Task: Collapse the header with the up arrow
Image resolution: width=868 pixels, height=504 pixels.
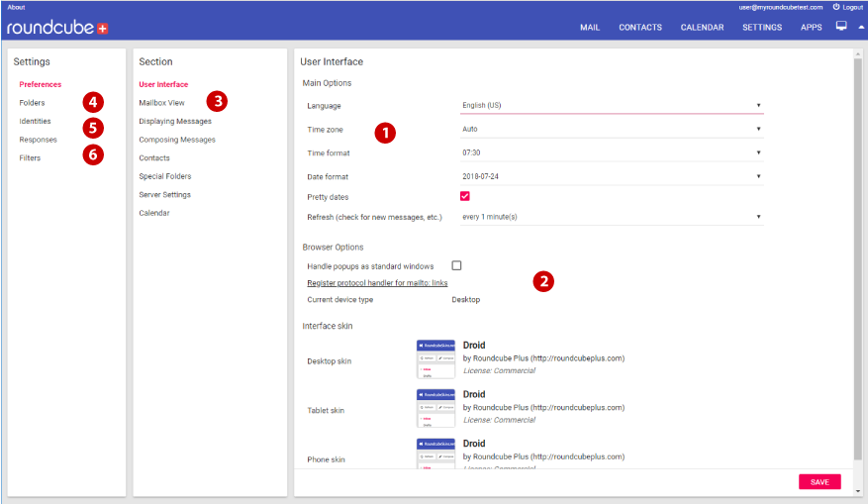Action: pyautogui.click(x=861, y=27)
